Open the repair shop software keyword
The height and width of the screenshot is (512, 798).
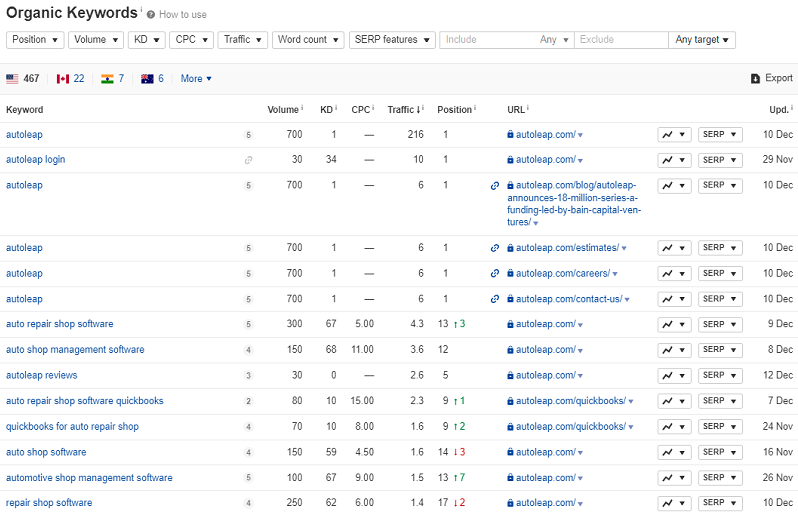(49, 503)
